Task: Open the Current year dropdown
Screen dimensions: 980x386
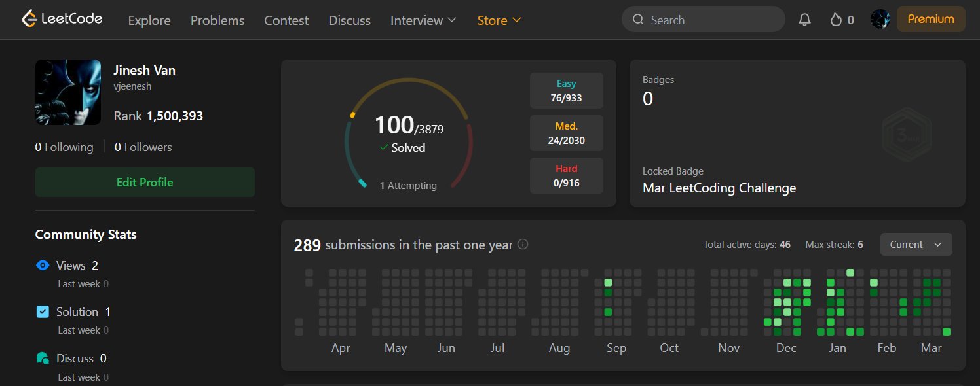Action: pyautogui.click(x=916, y=245)
